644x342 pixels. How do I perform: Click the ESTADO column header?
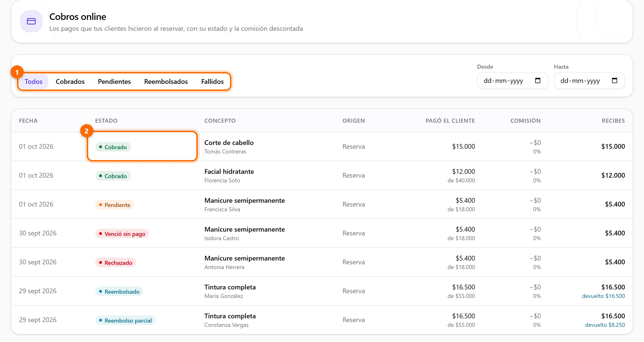click(x=106, y=121)
